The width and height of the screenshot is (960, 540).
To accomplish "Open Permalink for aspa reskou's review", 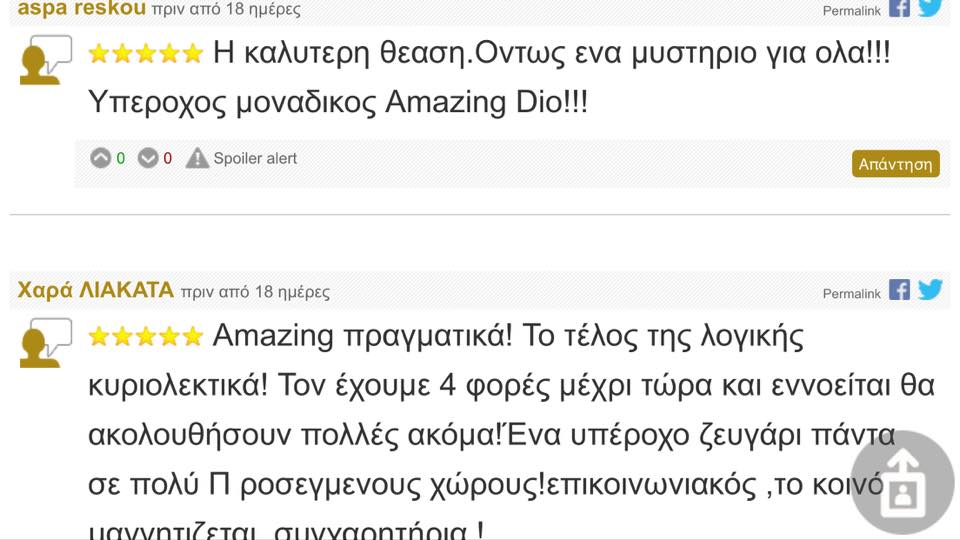I will (851, 10).
